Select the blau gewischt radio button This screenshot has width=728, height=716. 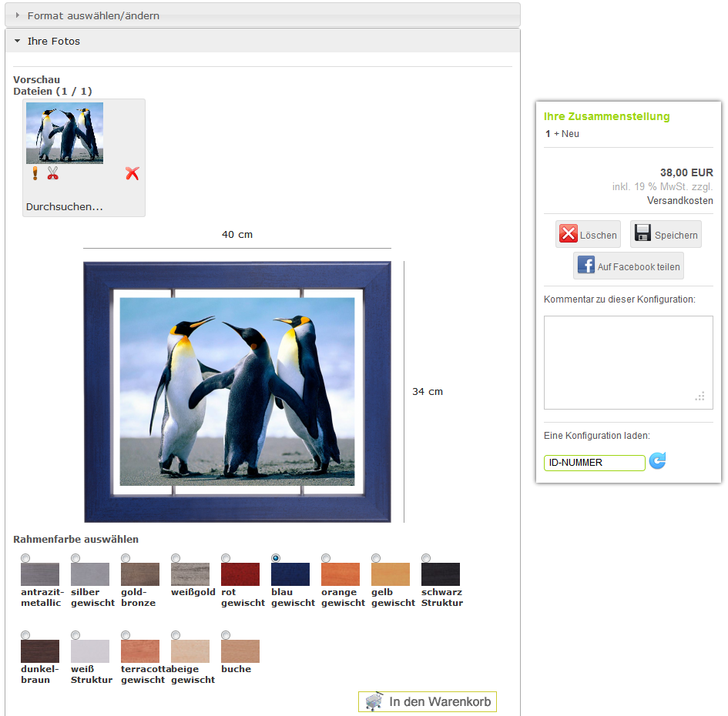pos(276,557)
